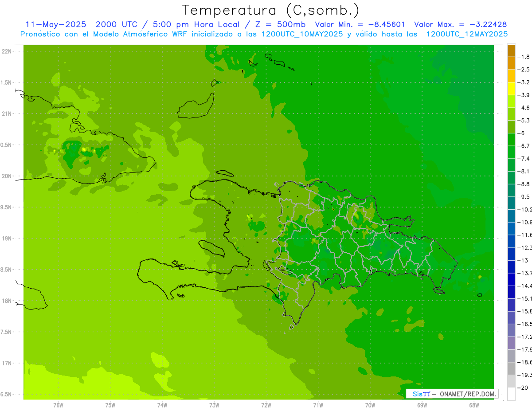Image resolution: width=532 pixels, height=411 pixels.
Task: Click the "Valor Min. = -8.45601" value
Action: pyautogui.click(x=360, y=24)
